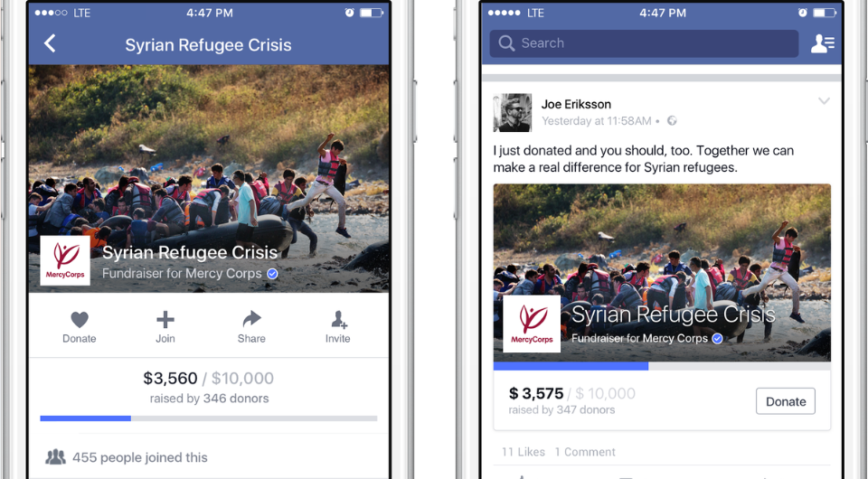The width and height of the screenshot is (868, 479).
Task: Open the friend requests icon beside search
Action: pyautogui.click(x=823, y=43)
